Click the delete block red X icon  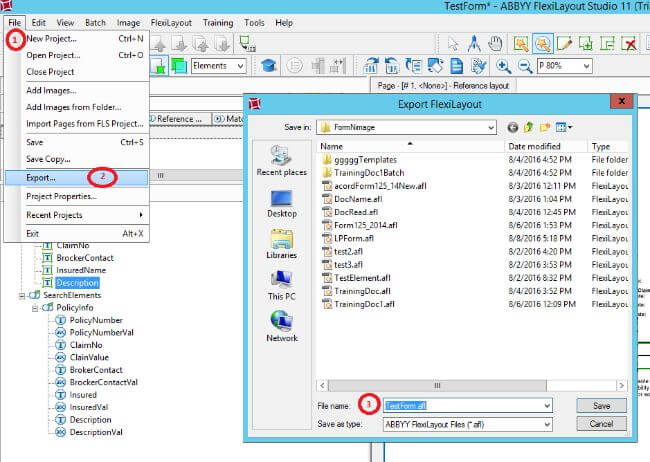[x=629, y=44]
